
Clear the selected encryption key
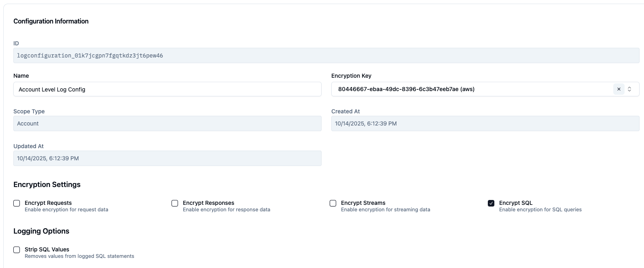pos(619,89)
